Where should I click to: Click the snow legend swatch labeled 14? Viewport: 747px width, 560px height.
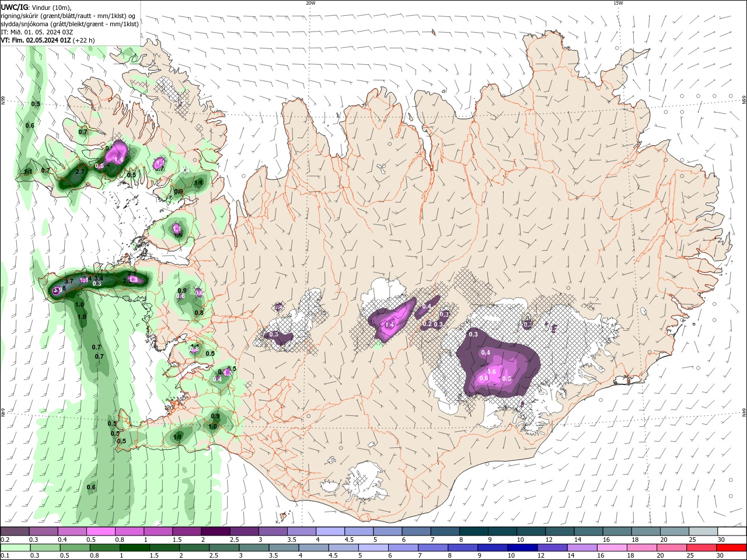[588, 531]
